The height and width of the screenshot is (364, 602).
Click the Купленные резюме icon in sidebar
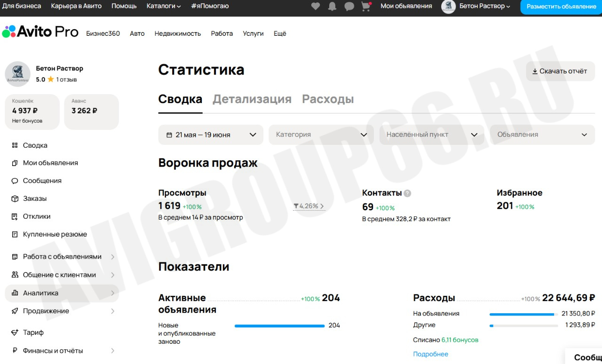click(x=15, y=234)
